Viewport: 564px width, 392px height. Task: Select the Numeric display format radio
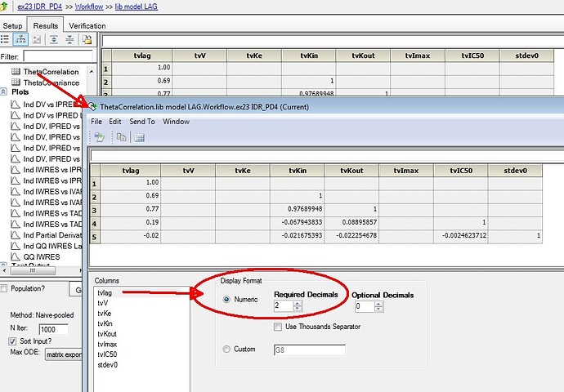[226, 299]
